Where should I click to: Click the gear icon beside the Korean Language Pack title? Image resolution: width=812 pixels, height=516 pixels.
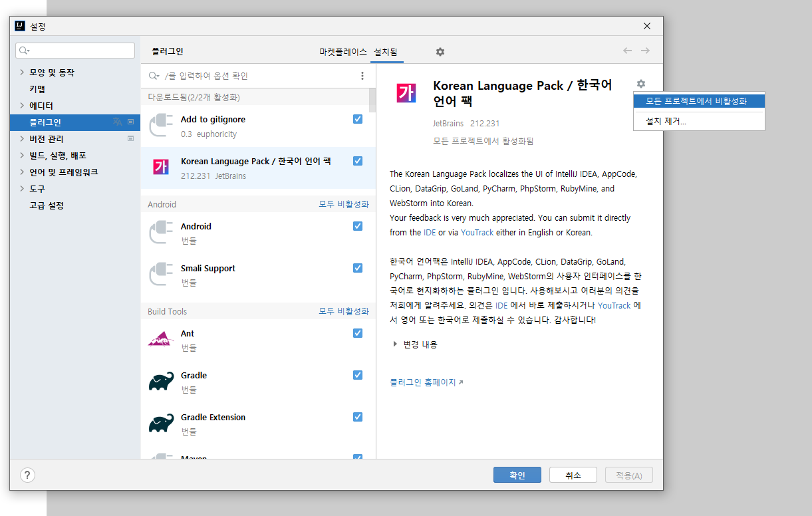pos(640,84)
